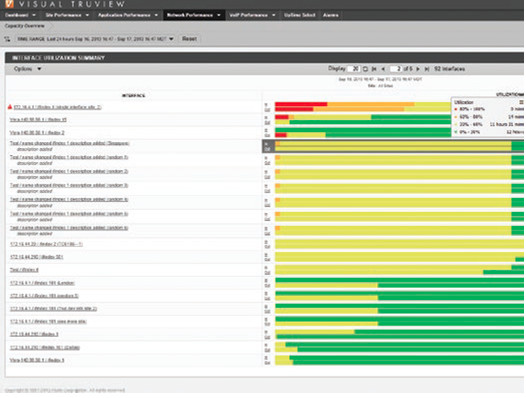Click the time range filter icon
This screenshot has height=398, width=526.
pyautogui.click(x=7, y=39)
